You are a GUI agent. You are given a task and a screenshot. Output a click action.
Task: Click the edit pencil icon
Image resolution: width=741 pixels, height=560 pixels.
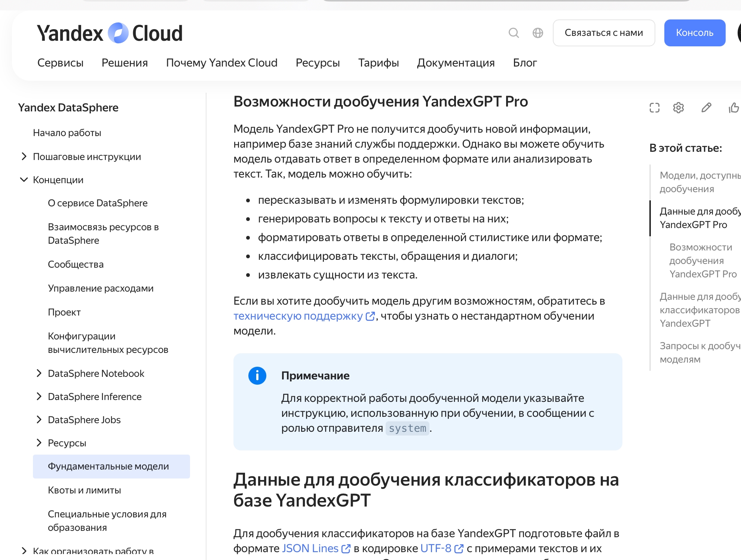706,108
